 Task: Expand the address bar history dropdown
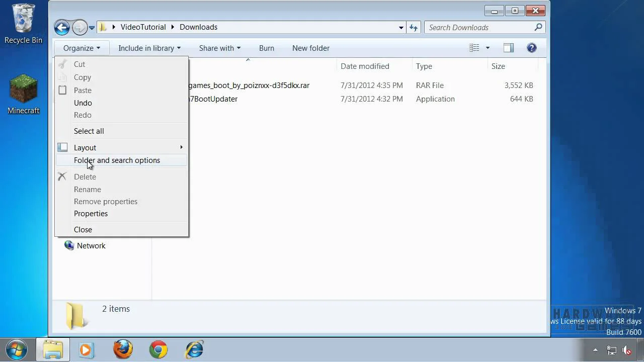click(x=401, y=28)
